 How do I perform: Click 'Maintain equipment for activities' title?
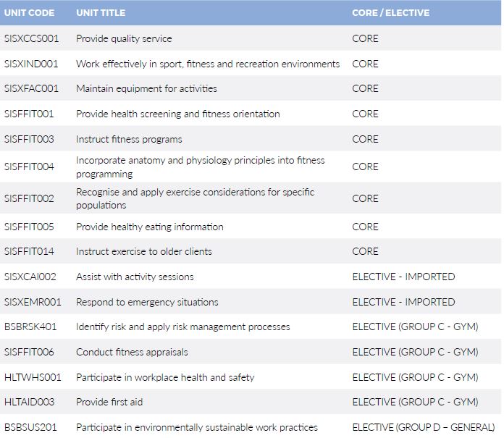(x=146, y=88)
